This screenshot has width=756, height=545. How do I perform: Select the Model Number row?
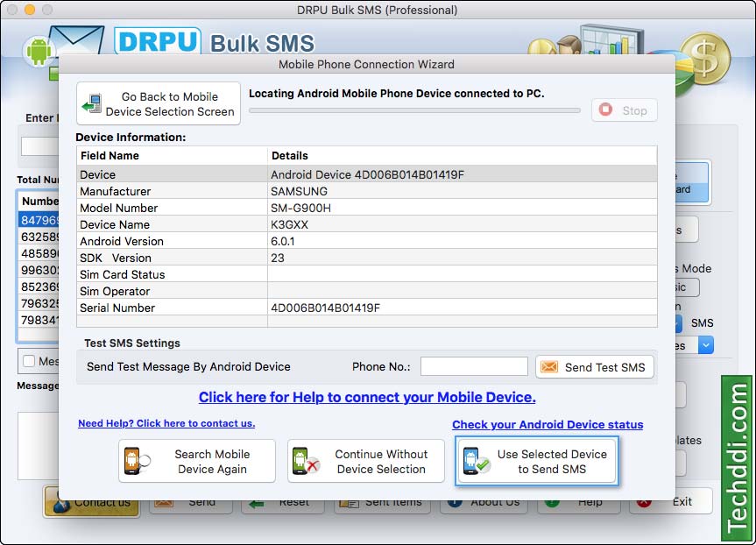367,208
